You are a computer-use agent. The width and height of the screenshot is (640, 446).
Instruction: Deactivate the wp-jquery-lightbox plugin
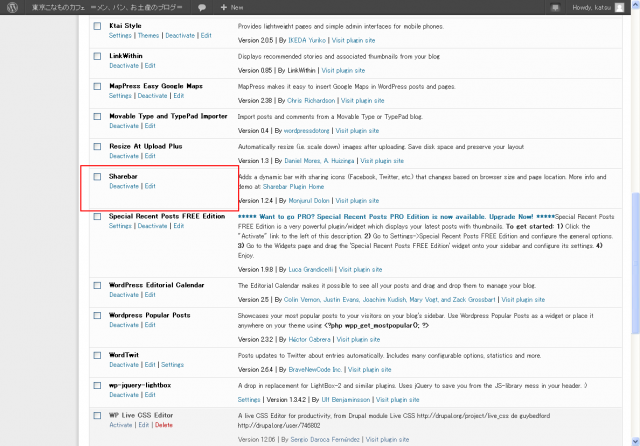coord(124,395)
